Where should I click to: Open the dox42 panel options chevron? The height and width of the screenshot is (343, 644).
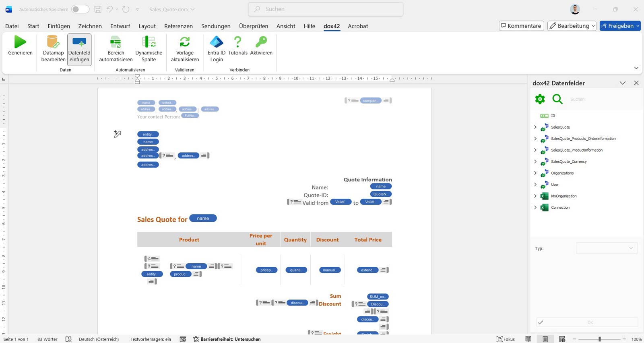click(x=623, y=83)
